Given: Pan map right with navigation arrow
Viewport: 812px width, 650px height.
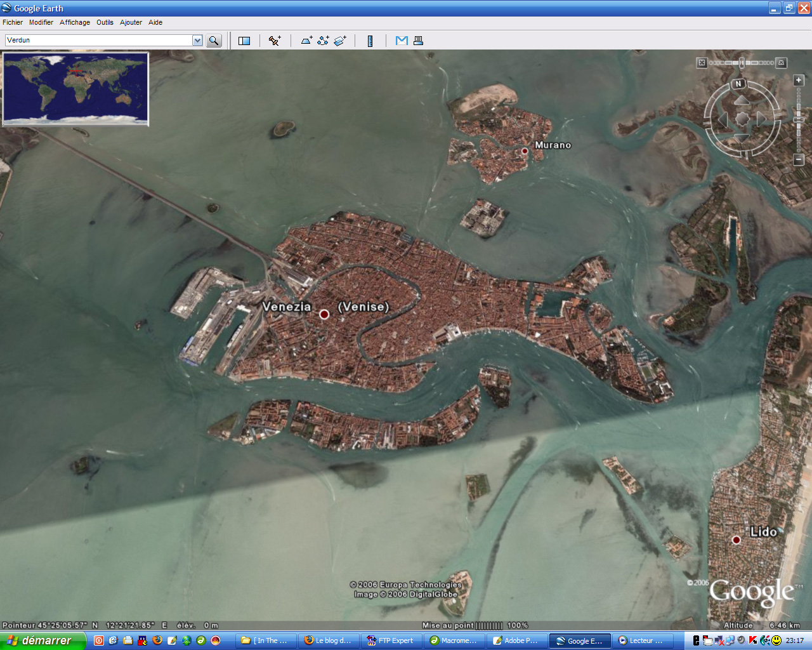Looking at the screenshot, I should tap(761, 119).
